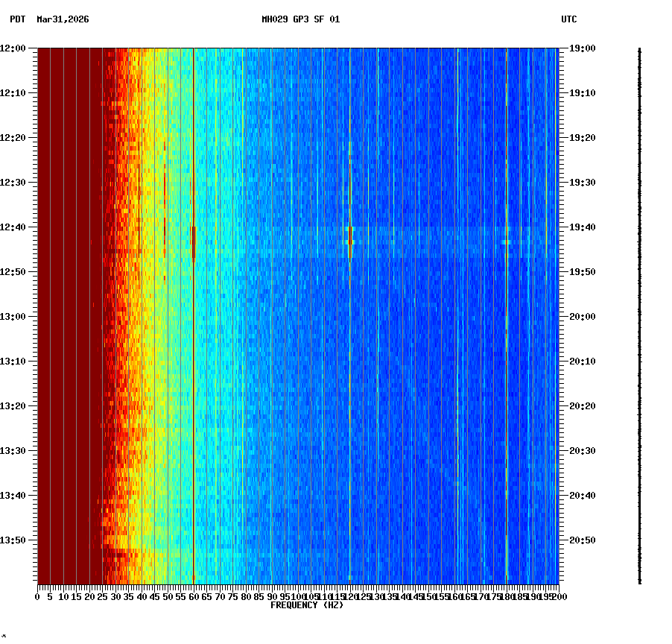672x644 pixels.
Task: Click the 13:00 timestamp label
Action: tap(14, 316)
